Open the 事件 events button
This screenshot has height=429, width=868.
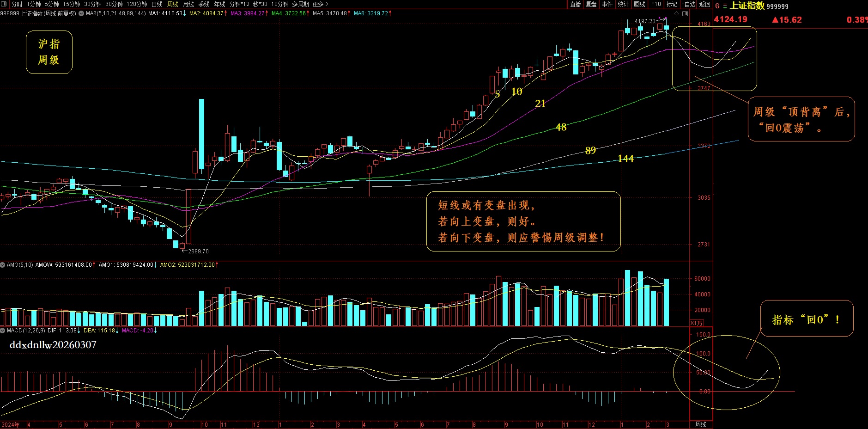pos(607,4)
